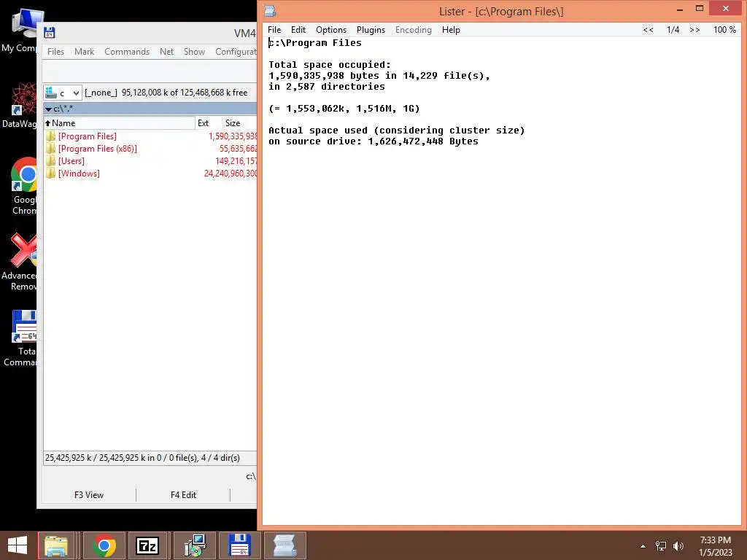
Task: Open 7-Zip from the taskbar
Action: [x=147, y=545]
